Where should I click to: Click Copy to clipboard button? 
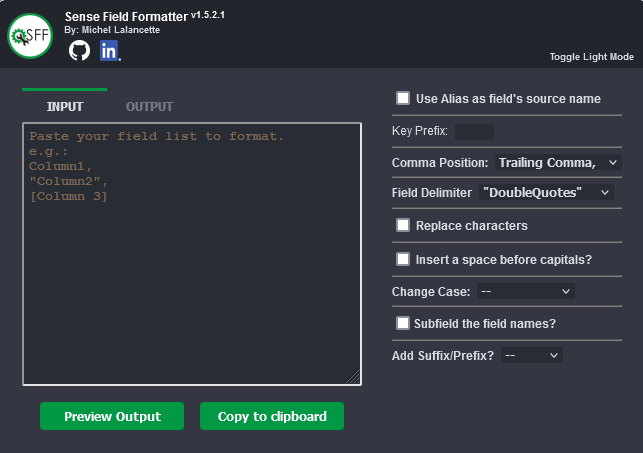[x=272, y=416]
